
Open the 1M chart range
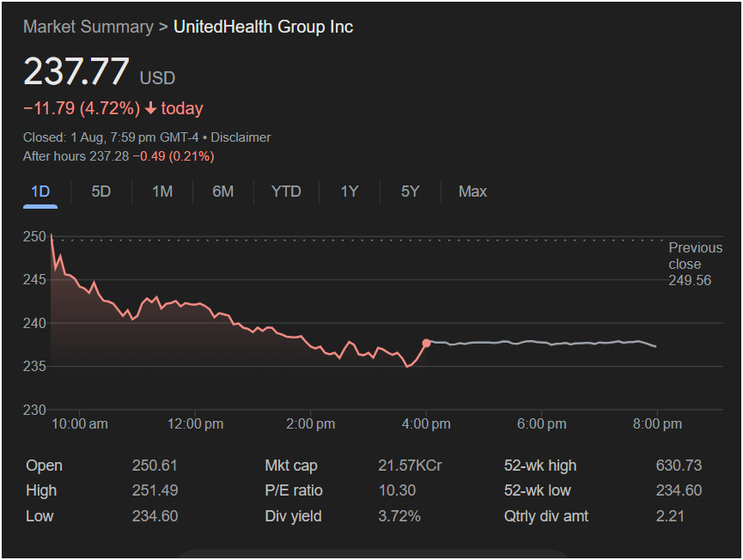coord(162,192)
